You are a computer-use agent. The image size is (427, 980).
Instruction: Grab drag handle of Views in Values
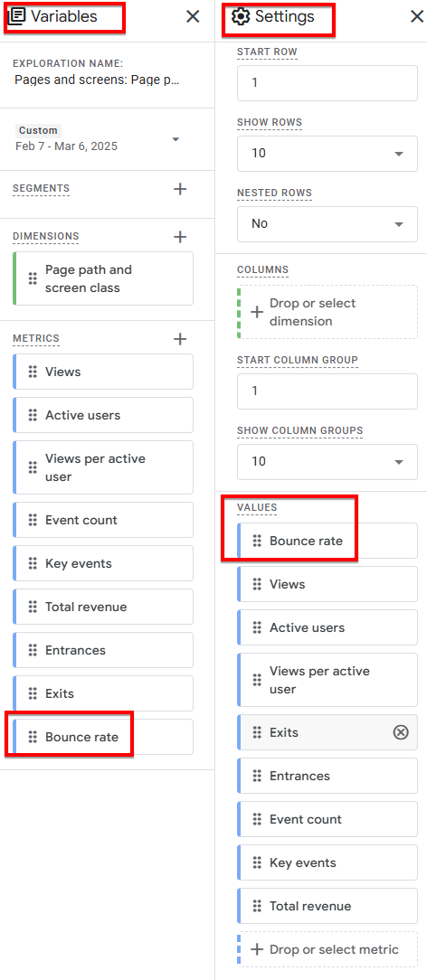[x=256, y=584]
